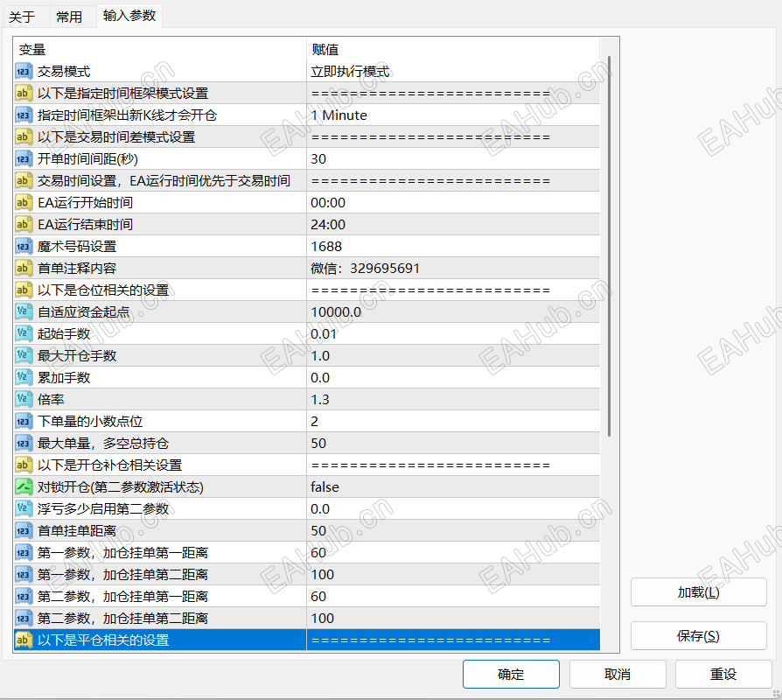Click the ab icon beside EA运行结束时间

click(x=23, y=225)
